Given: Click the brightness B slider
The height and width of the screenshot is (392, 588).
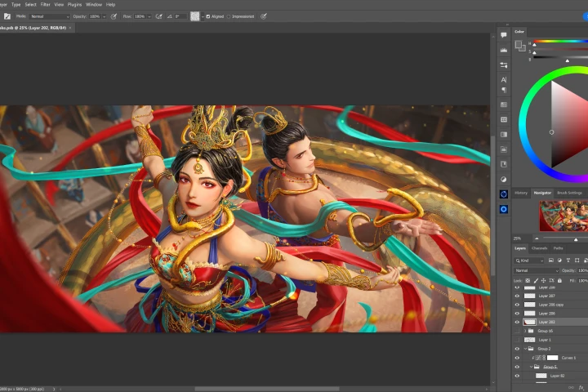Looking at the screenshot, I should pyautogui.click(x=560, y=57).
